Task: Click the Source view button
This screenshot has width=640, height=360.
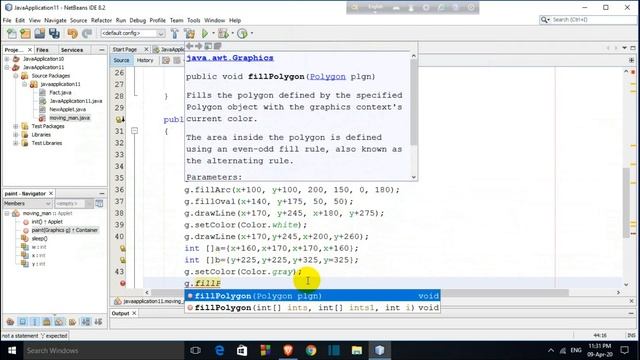Action: pyautogui.click(x=121, y=60)
